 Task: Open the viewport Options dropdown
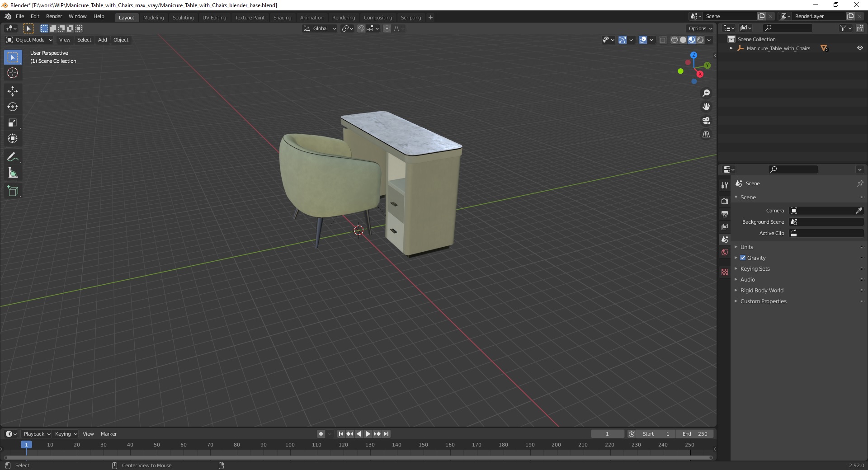pyautogui.click(x=700, y=28)
